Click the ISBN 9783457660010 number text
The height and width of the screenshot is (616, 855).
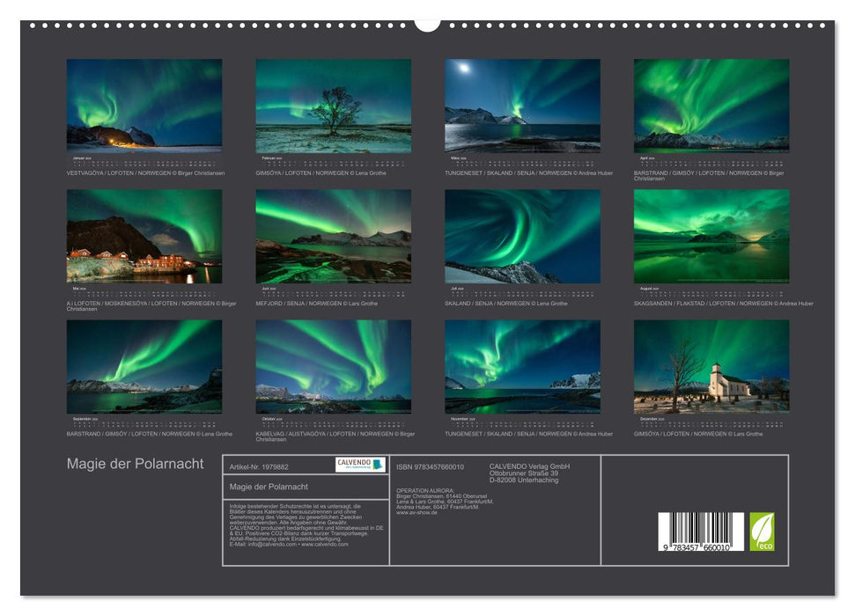point(430,467)
